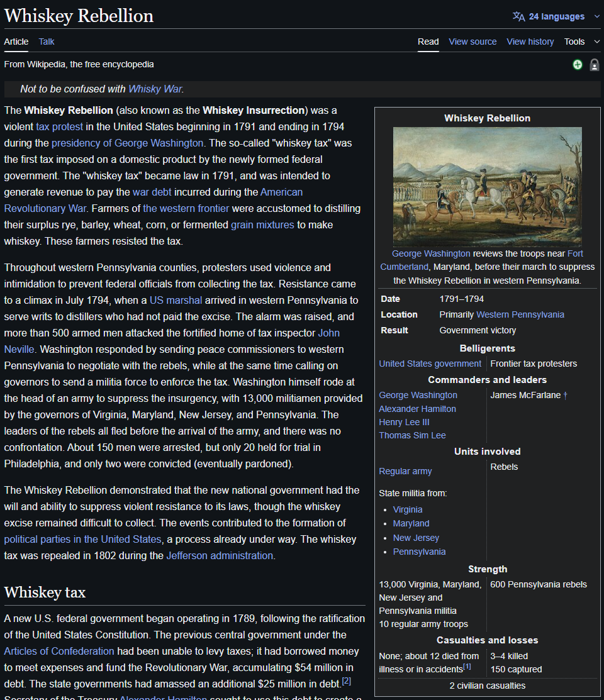This screenshot has height=700, width=604.
Task: Follow the war debt link
Action: (x=152, y=192)
